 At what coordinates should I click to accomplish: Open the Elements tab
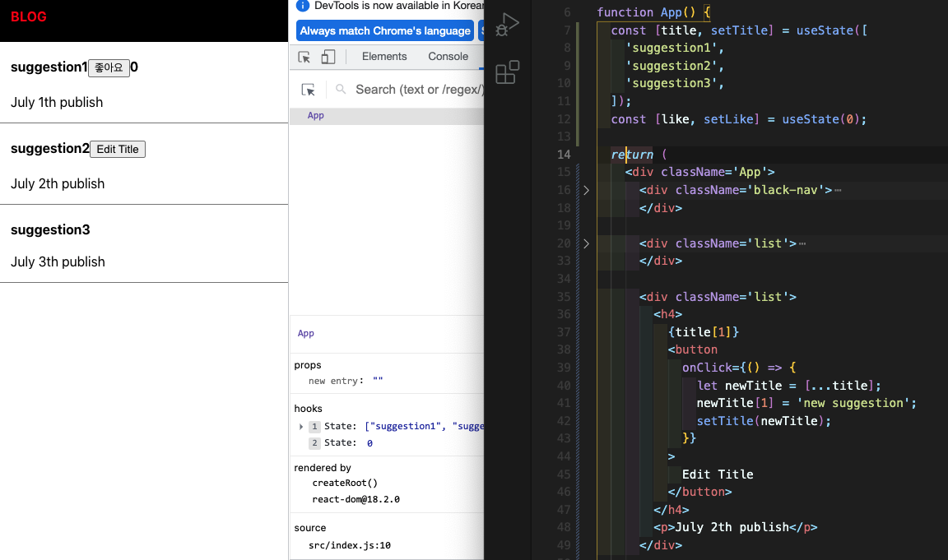384,56
